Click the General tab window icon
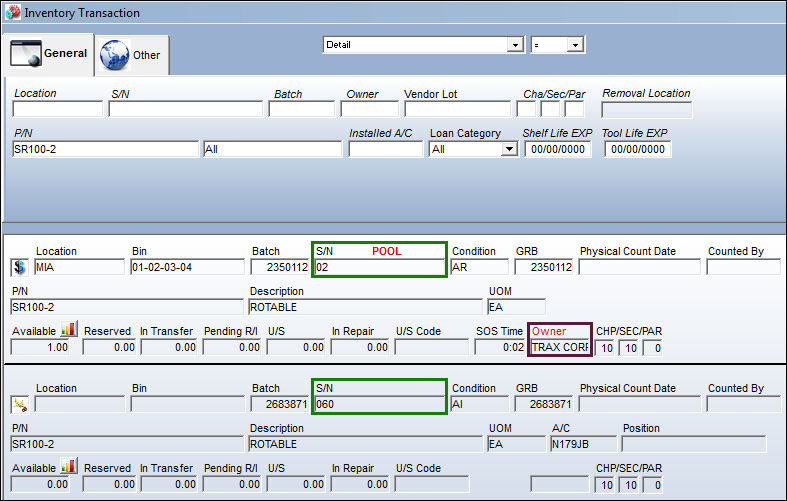Screen dimensions: 787x501 pos(26,54)
